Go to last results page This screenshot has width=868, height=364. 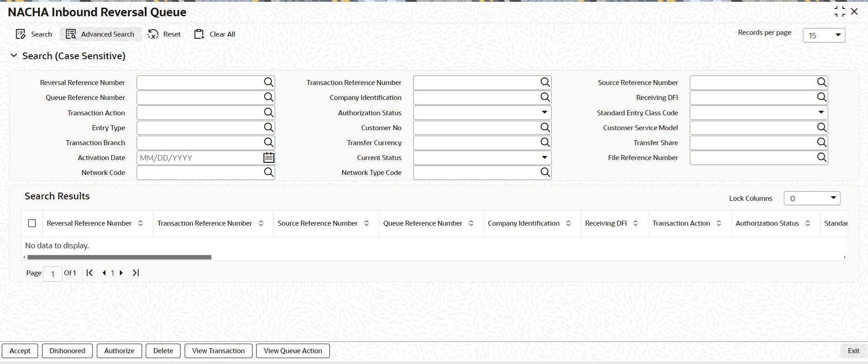(136, 273)
